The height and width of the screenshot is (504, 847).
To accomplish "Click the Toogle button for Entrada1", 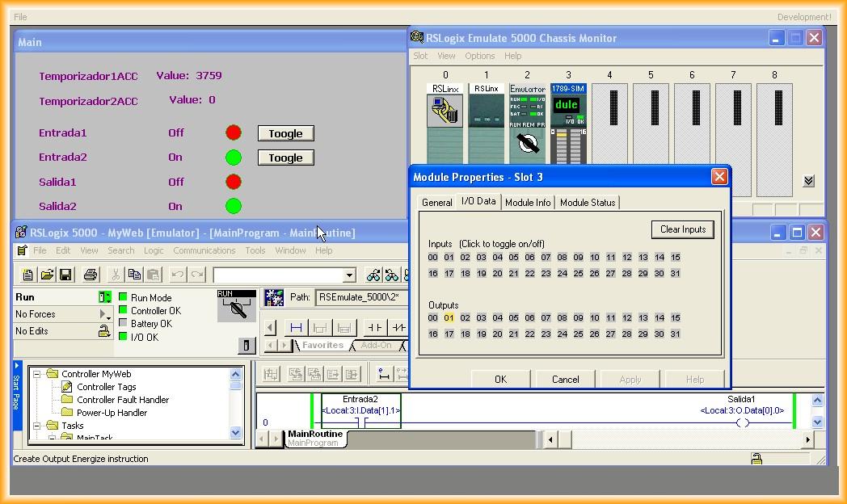I will pyautogui.click(x=285, y=133).
